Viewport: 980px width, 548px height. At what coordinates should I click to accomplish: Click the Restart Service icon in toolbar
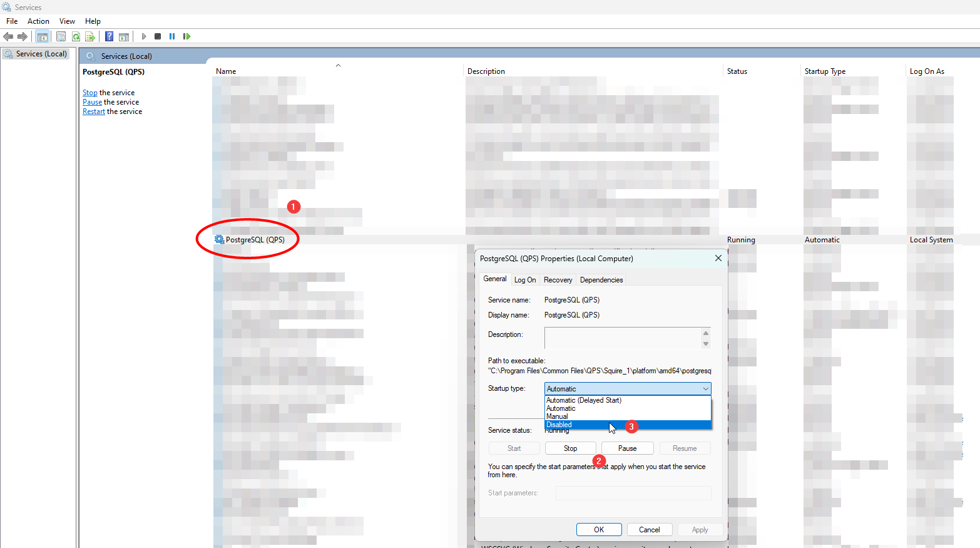point(186,36)
